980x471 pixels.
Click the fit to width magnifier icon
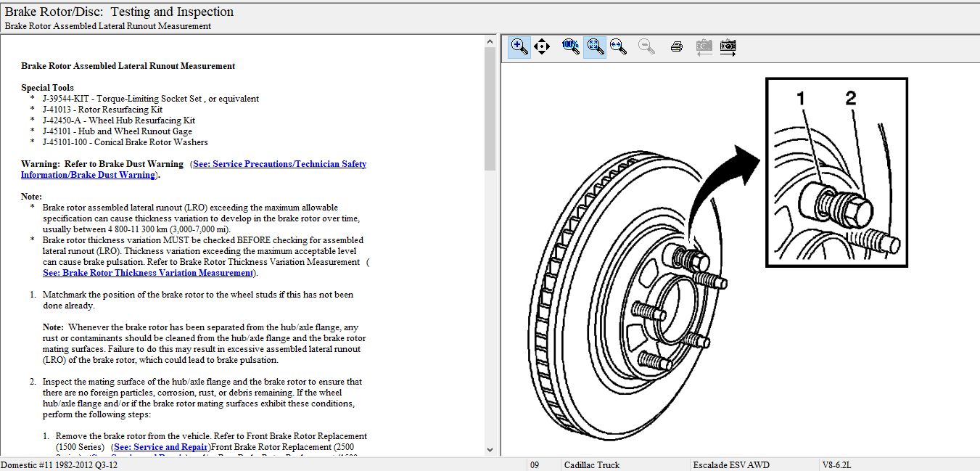[x=618, y=47]
